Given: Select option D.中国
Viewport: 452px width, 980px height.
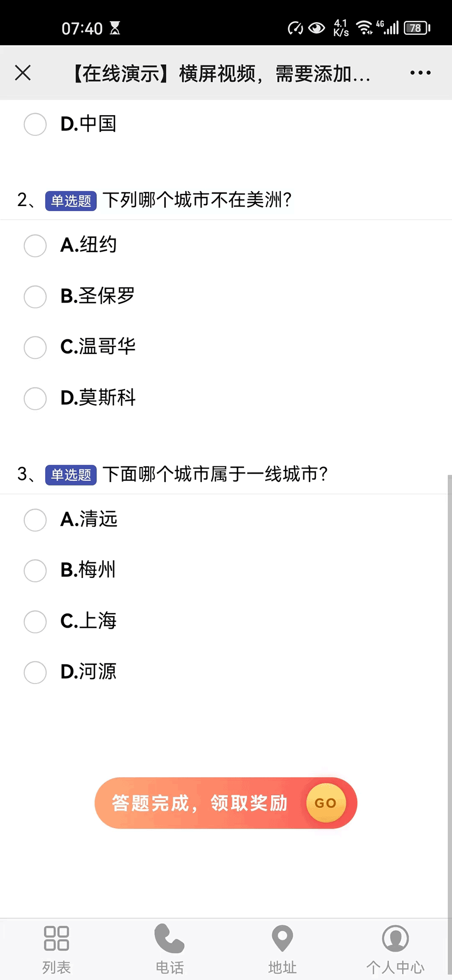Looking at the screenshot, I should tap(35, 124).
